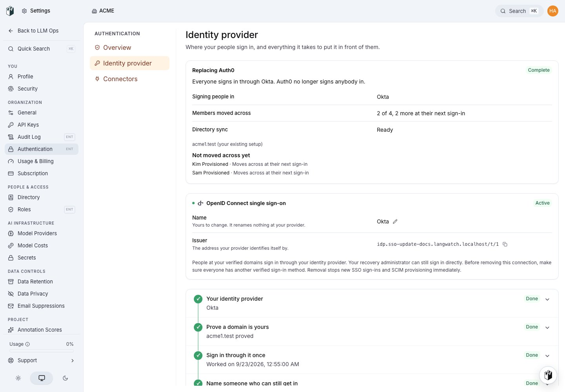The image size is (565, 392).
Task: Edit the Okta name pencil icon
Action: coord(395,221)
